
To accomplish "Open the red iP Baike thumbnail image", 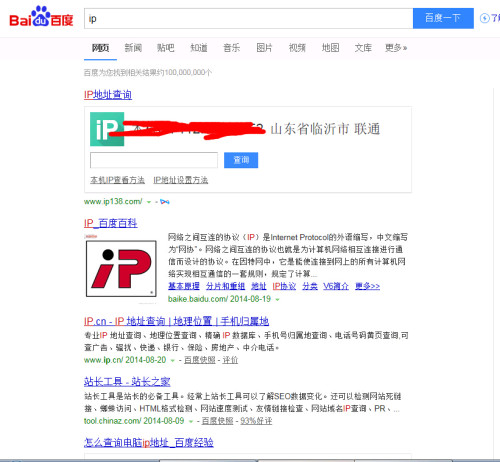I will click(121, 269).
